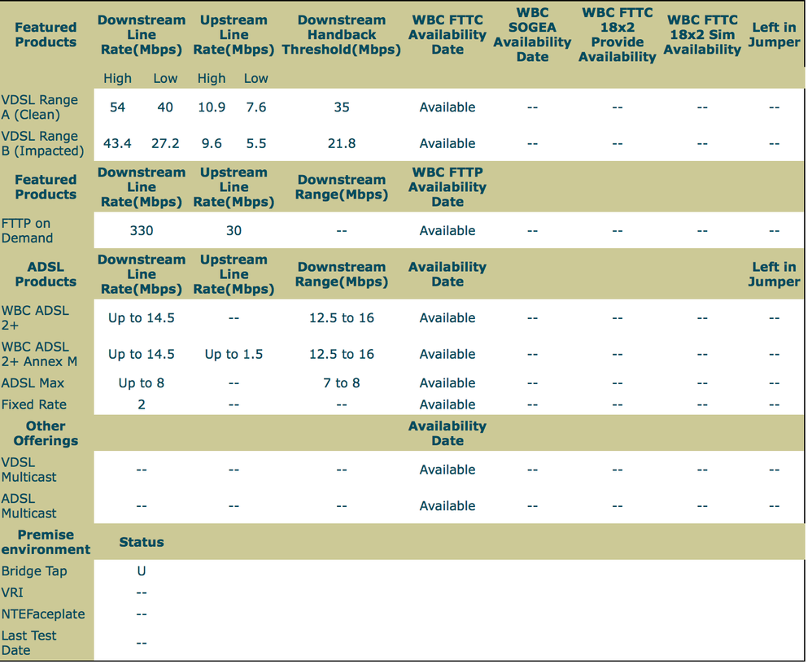The image size is (812, 664).
Task: Click the 'Up to 8' downstream rate
Action: click(x=142, y=383)
